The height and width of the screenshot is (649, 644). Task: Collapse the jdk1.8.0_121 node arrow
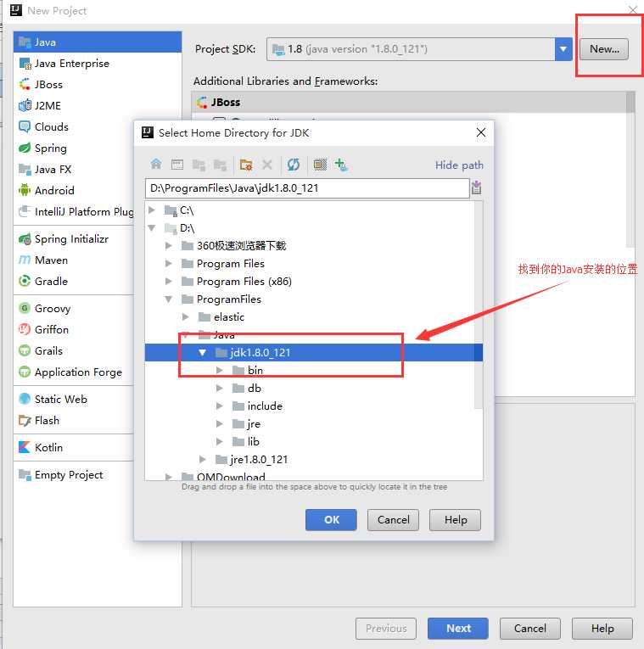click(x=203, y=353)
